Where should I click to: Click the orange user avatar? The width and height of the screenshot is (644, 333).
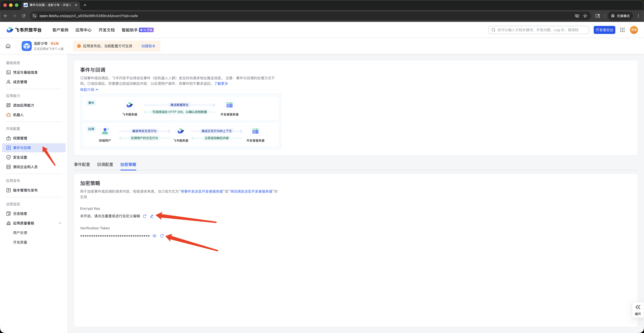coord(634,30)
